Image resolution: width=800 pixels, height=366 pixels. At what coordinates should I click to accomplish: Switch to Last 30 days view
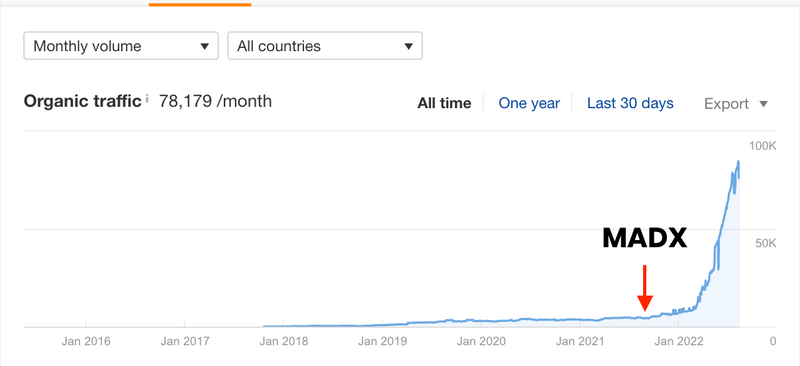click(x=630, y=104)
